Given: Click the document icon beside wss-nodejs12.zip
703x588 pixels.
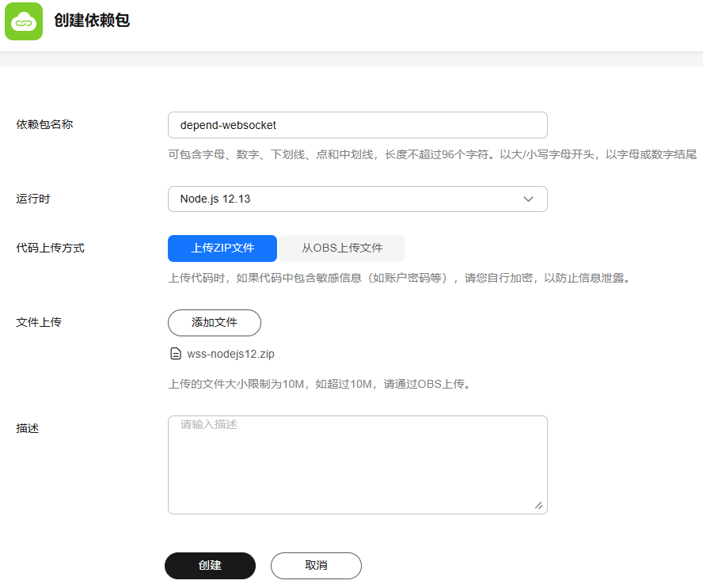Looking at the screenshot, I should point(176,354).
